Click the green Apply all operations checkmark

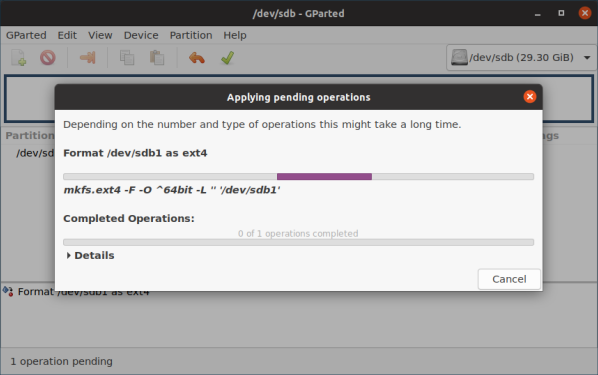click(x=227, y=58)
